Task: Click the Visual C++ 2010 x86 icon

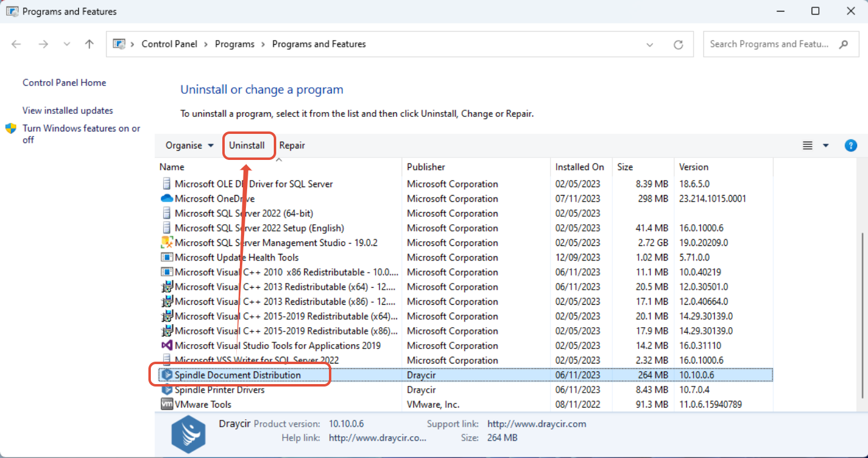Action: [x=167, y=272]
